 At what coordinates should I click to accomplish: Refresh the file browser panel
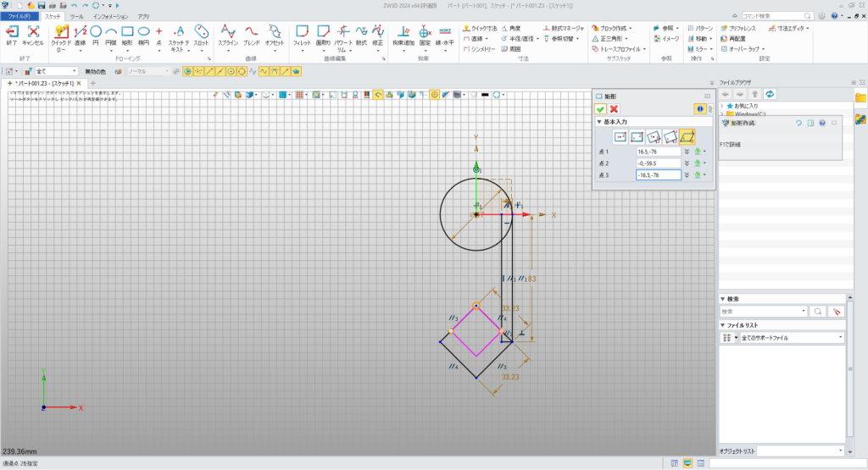770,93
